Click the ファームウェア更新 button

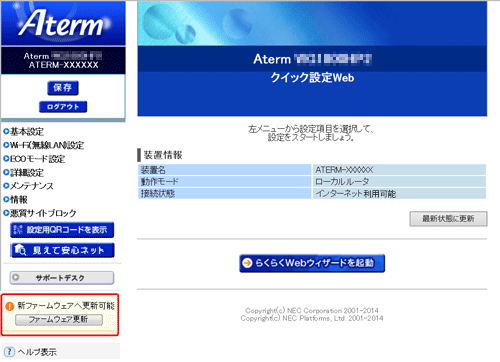59,319
